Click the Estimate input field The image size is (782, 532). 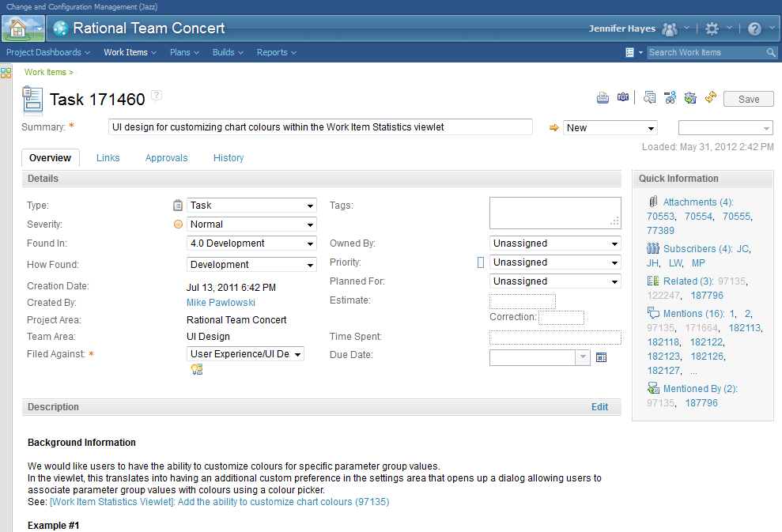522,301
